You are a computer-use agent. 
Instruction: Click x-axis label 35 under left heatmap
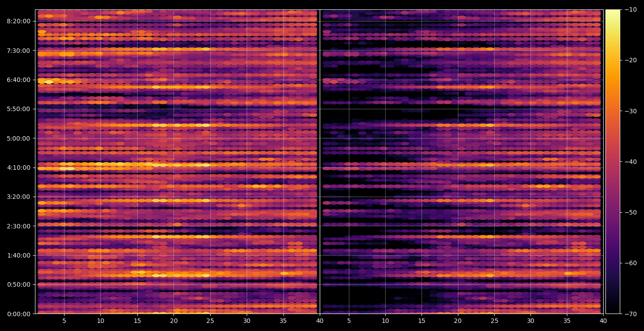283,321
